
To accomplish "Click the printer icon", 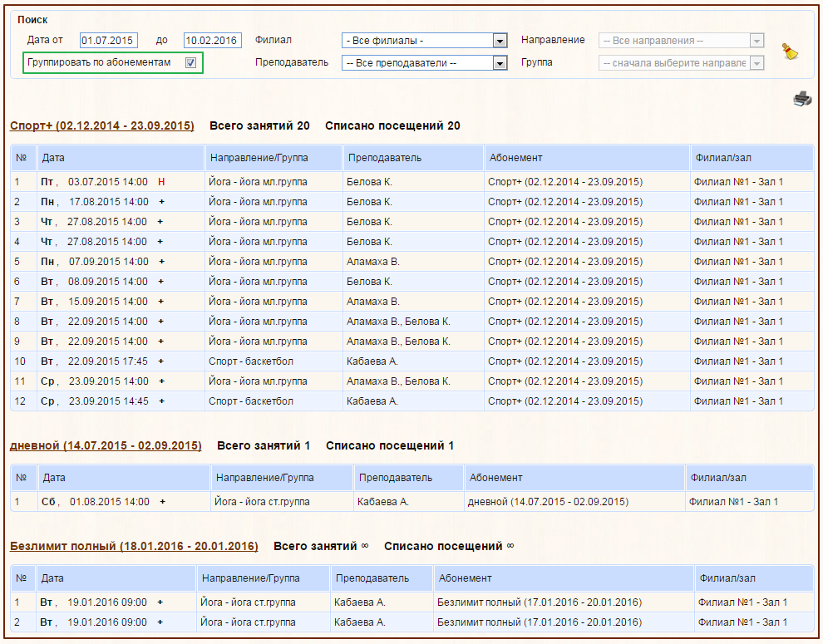I will 802,98.
